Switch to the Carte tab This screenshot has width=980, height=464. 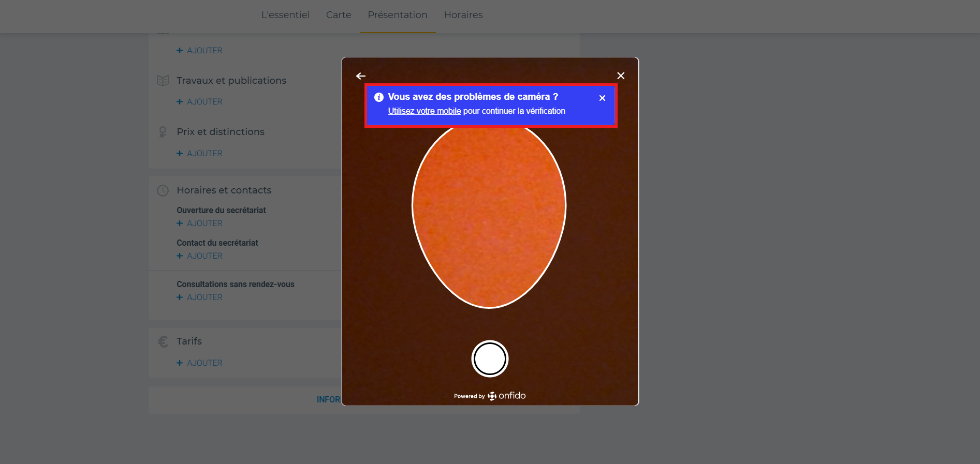tap(339, 15)
